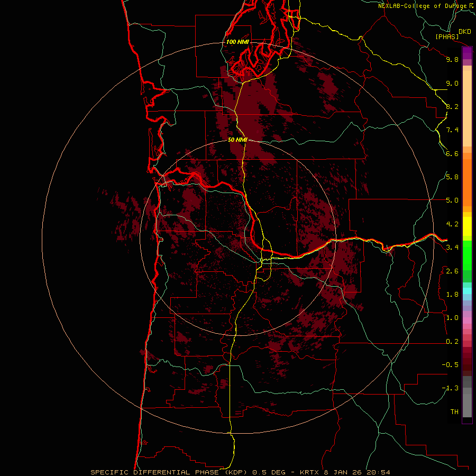Select the -1.3 value on the scale
The width and height of the screenshot is (476, 476).
[450, 388]
